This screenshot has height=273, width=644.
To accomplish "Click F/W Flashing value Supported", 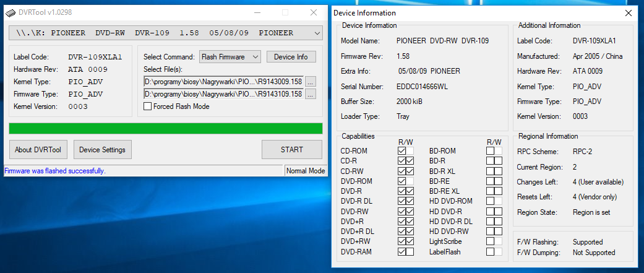I will pyautogui.click(x=588, y=242).
